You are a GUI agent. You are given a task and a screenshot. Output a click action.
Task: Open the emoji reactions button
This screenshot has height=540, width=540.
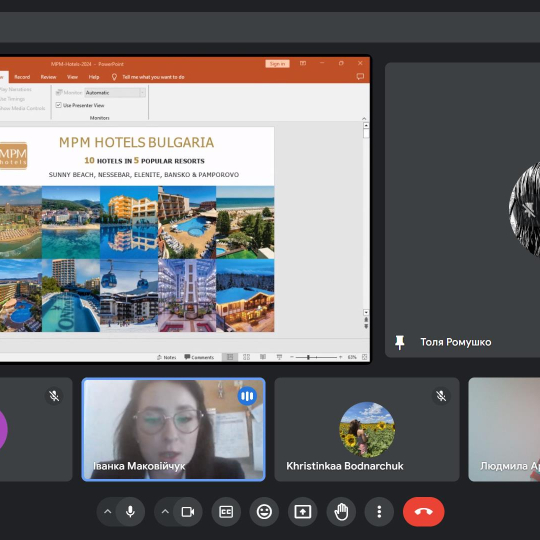(264, 512)
